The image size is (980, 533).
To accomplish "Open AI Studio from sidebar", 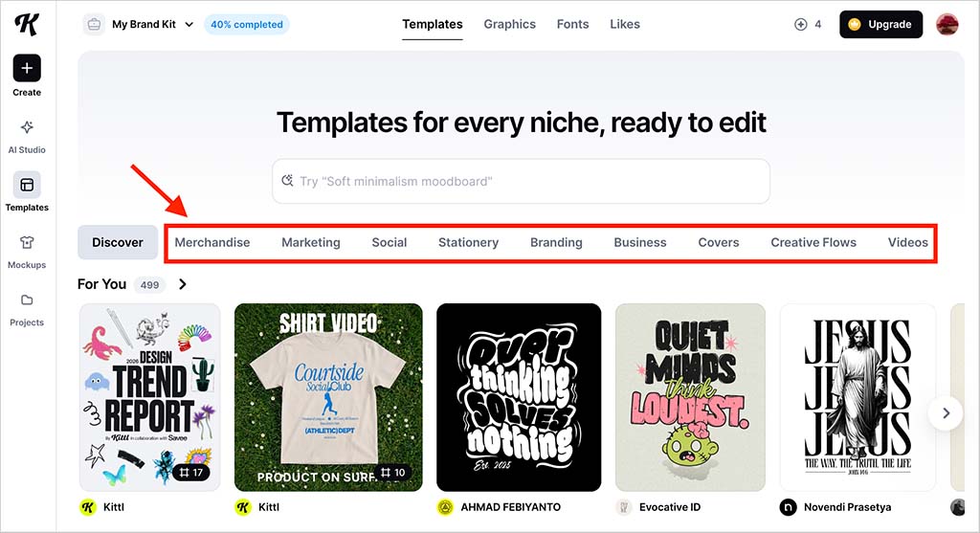I will tap(27, 136).
